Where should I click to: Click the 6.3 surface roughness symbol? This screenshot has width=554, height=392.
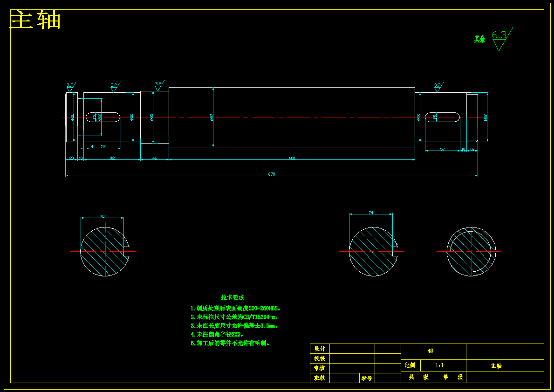tap(502, 39)
